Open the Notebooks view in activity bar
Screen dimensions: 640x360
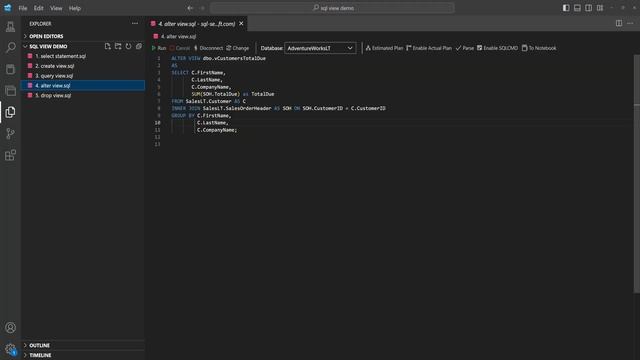coord(11,69)
